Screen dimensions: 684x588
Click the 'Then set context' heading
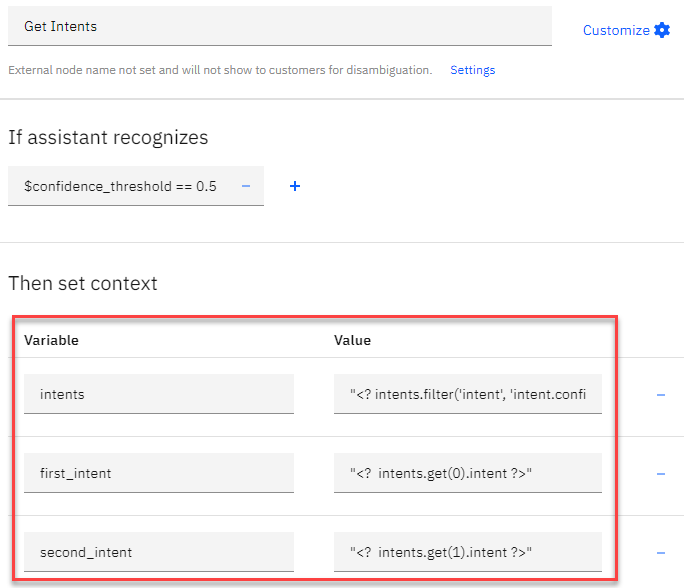coord(82,283)
